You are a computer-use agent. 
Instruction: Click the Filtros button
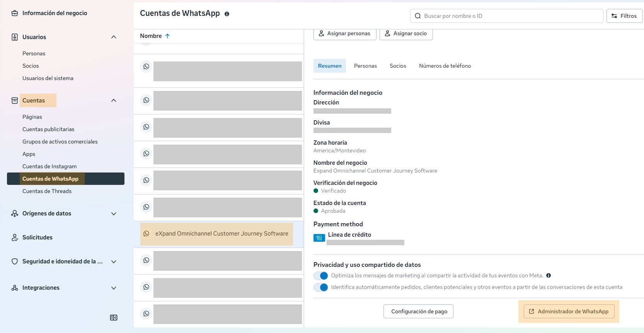click(x=624, y=16)
